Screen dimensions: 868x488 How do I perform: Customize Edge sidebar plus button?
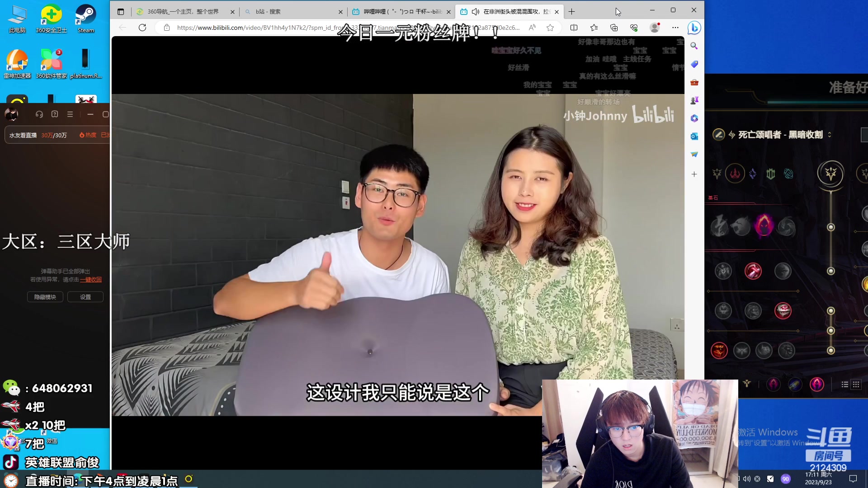(694, 174)
